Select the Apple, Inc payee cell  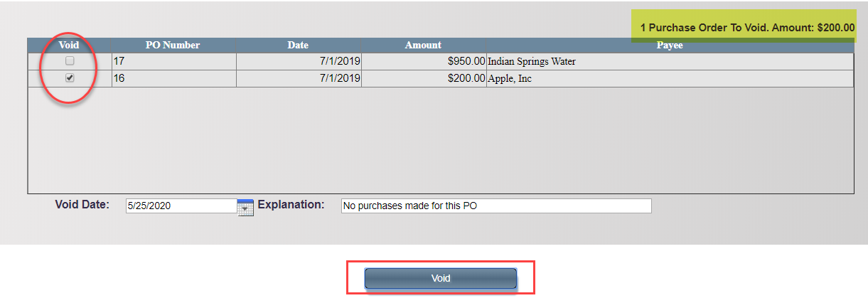[x=509, y=78]
